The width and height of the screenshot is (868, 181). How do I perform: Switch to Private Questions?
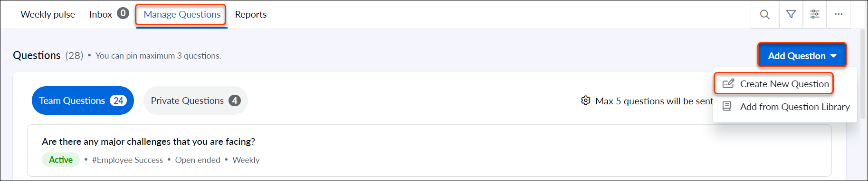click(196, 101)
